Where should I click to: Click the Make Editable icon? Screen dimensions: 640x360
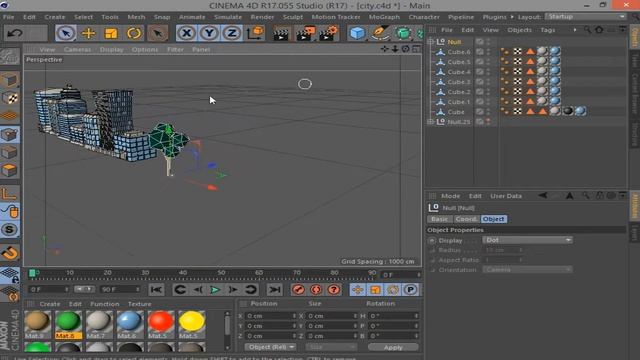pos(9,57)
